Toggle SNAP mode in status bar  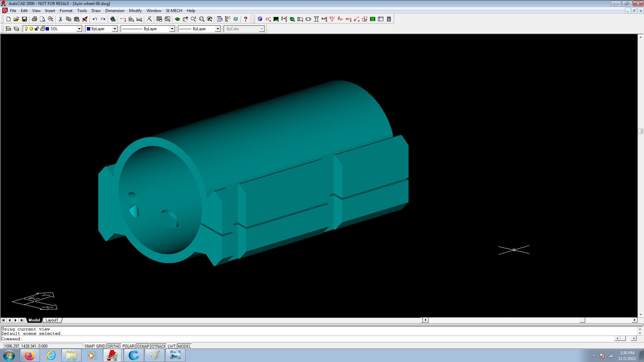(89, 346)
